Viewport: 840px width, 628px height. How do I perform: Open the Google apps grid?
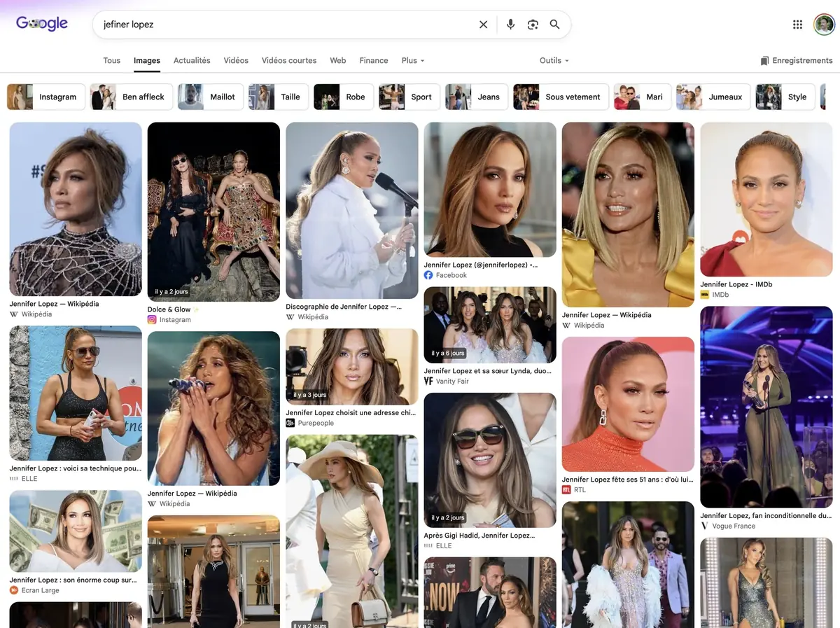(797, 25)
